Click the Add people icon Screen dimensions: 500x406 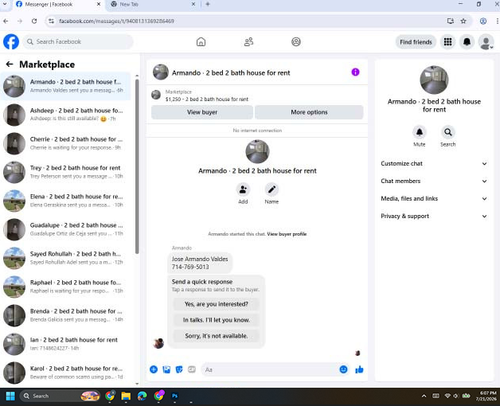tap(243, 189)
